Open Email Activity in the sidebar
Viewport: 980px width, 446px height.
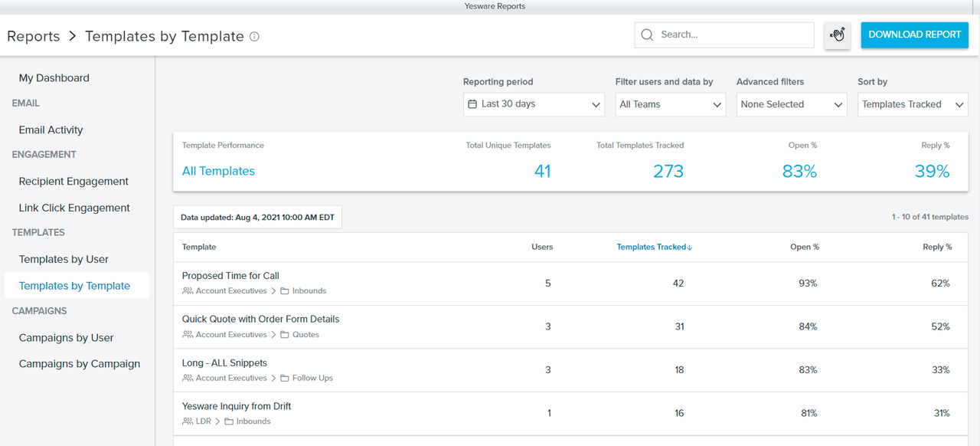pyautogui.click(x=51, y=130)
